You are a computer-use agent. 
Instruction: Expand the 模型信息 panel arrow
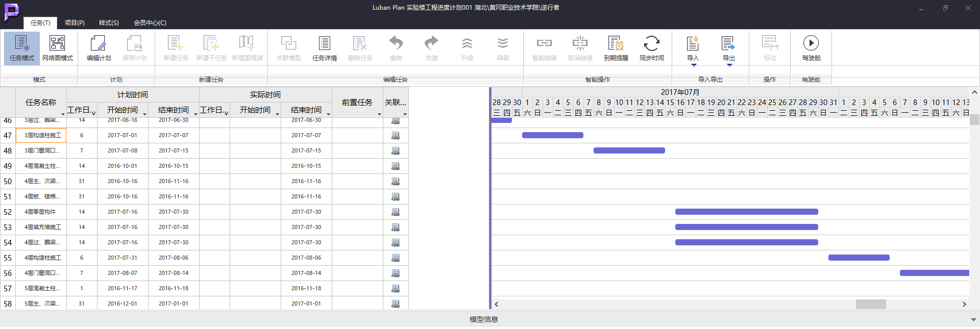973,320
